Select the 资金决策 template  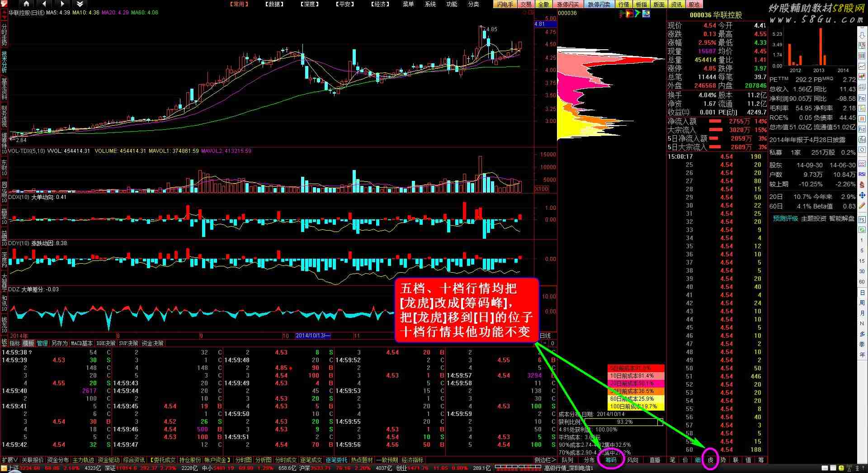[152, 343]
